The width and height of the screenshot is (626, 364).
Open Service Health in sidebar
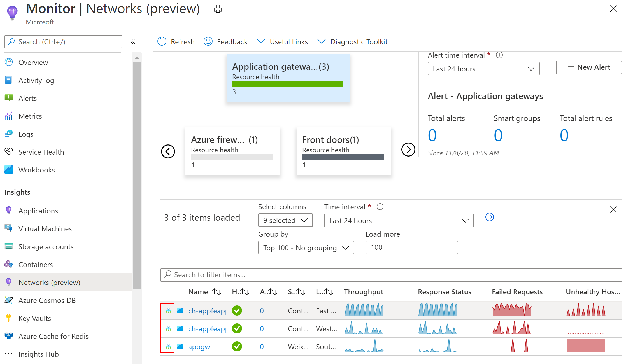(x=41, y=152)
